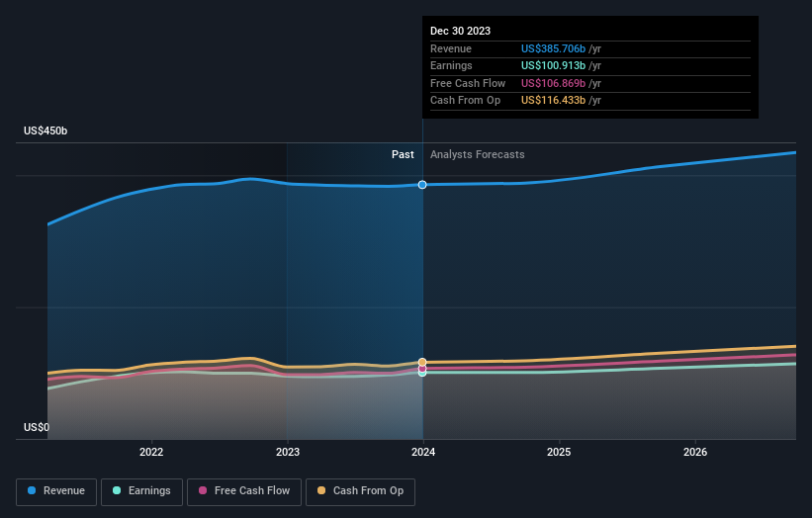The image size is (812, 518).
Task: Click the Free Cash Flow label in tooltip
Action: point(468,83)
